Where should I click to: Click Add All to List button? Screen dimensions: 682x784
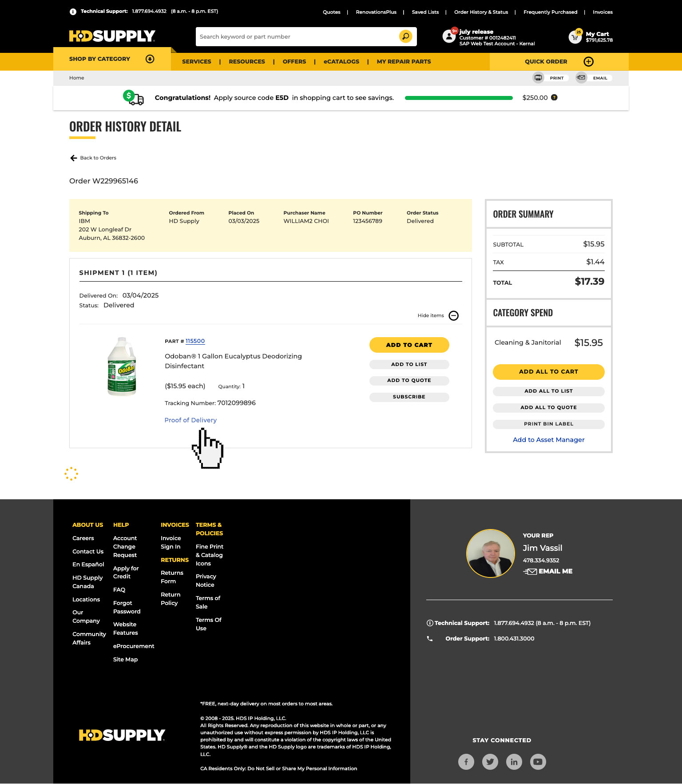tap(549, 391)
